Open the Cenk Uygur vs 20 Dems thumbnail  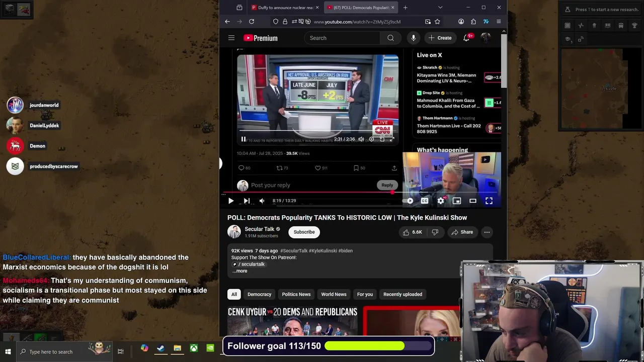coord(292,321)
